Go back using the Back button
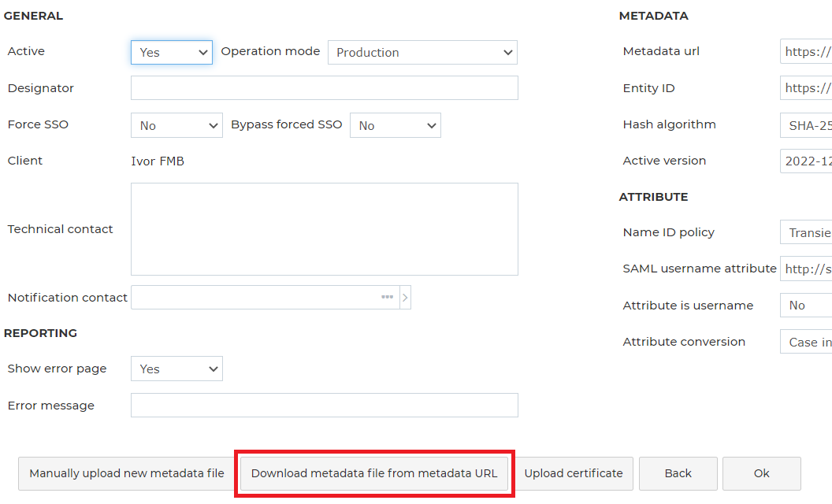 point(678,473)
